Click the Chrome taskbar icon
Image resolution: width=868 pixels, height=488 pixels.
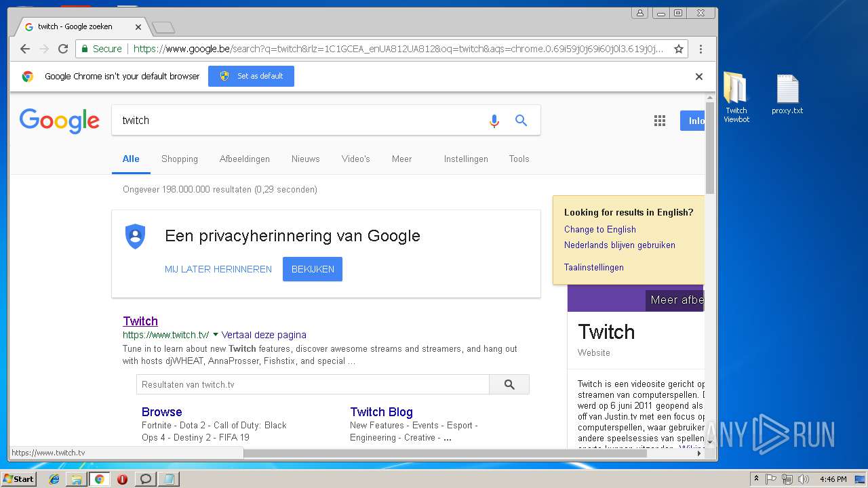pyautogui.click(x=100, y=479)
